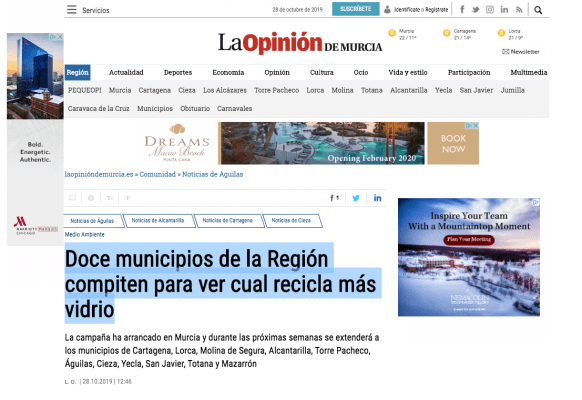Increase text size with T+ icon

tap(110, 198)
